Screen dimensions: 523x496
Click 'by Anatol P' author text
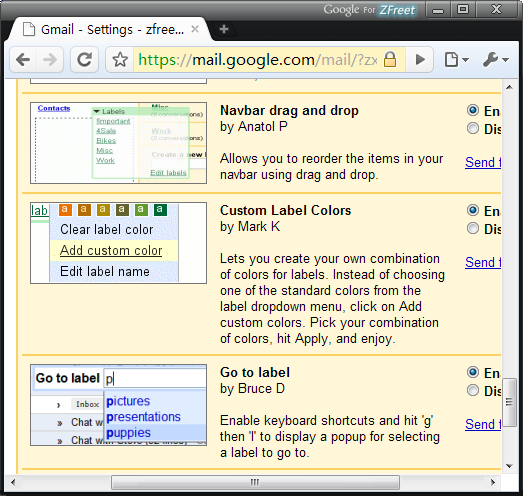pos(254,127)
